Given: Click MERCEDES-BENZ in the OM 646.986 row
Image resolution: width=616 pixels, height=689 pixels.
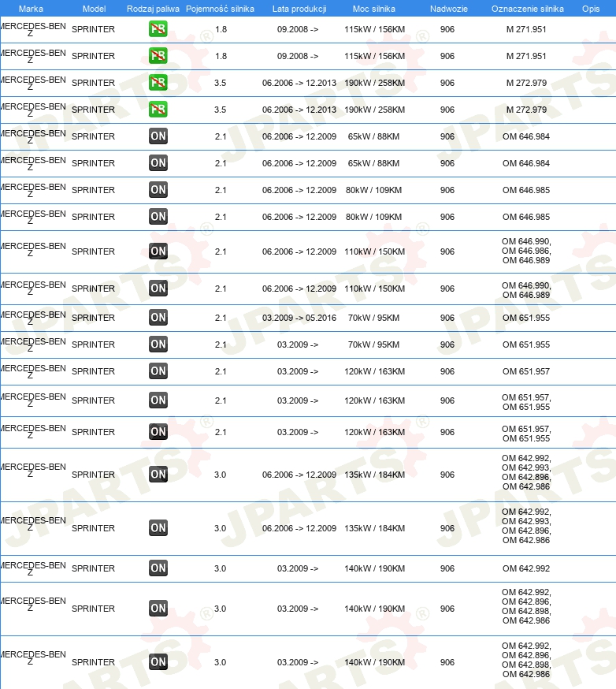Looking at the screenshot, I should [33, 248].
